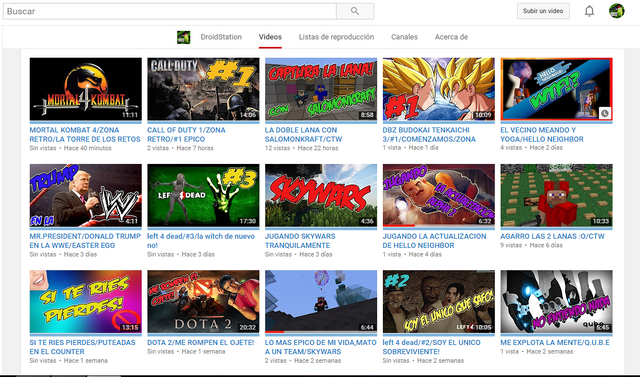Click title LA DOBLE LANA CON SALOMONKRAFT/CTW
This screenshot has height=377, width=640.
303,135
